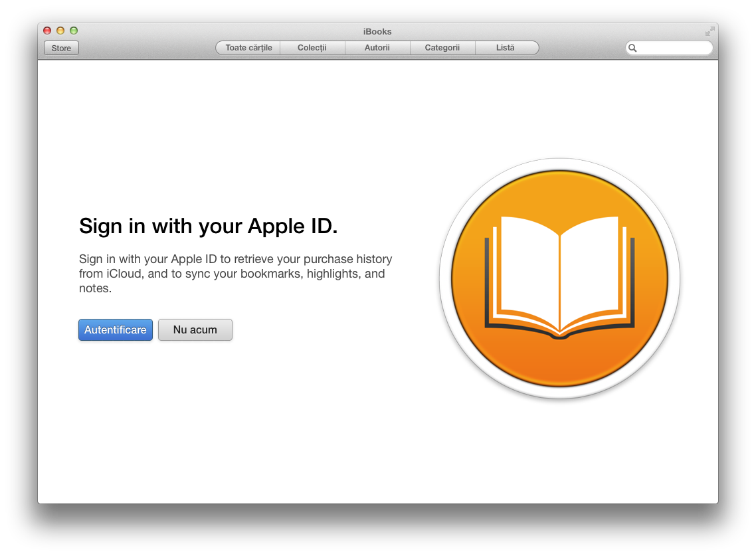The height and width of the screenshot is (556, 756).
Task: Click the 'Sign in with your Apple ID.' heading
Action: click(x=209, y=226)
